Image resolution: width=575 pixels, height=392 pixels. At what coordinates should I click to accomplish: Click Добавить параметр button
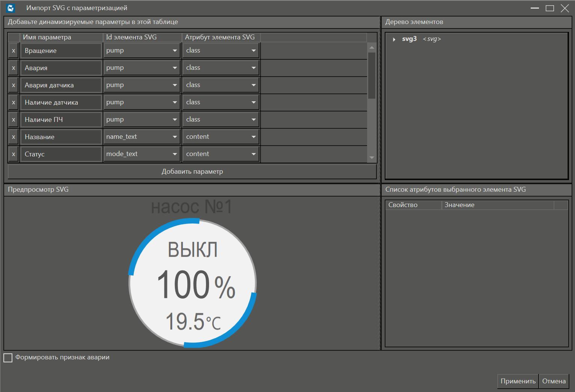tap(192, 171)
